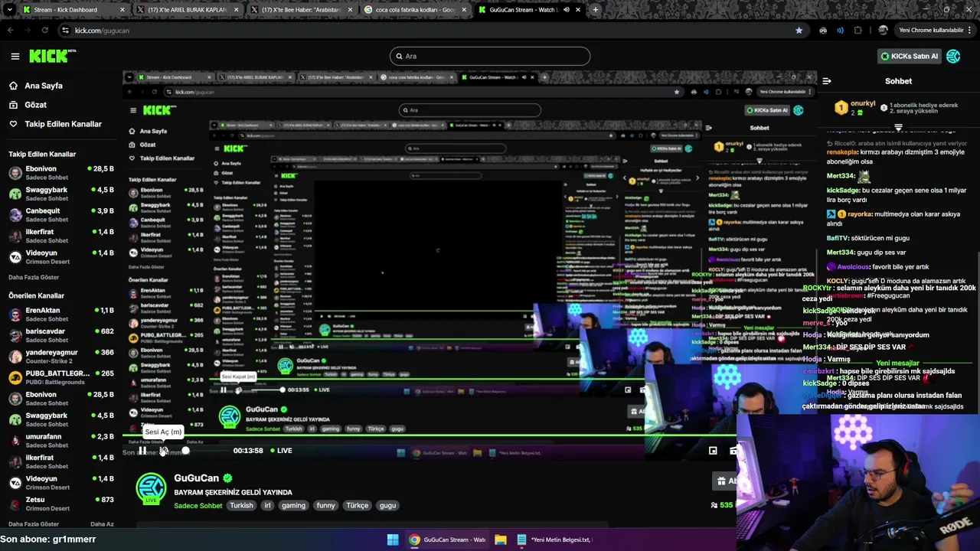
Task: Open Chrome GuGuCan Stream from taskbar
Action: coord(447,540)
